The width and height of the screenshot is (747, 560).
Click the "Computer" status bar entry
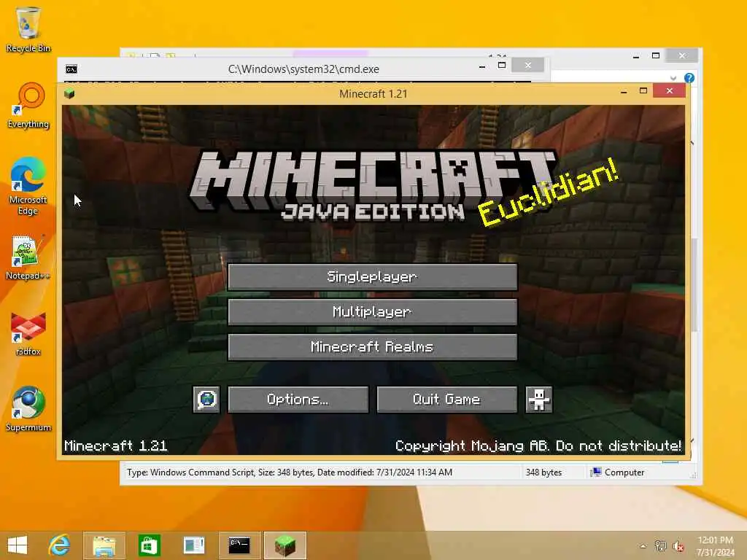point(617,472)
